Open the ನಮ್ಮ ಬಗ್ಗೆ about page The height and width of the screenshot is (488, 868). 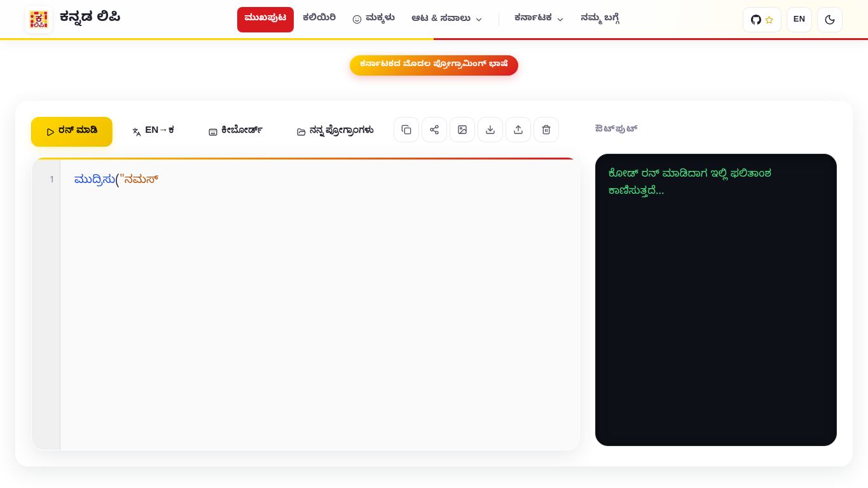pos(600,18)
